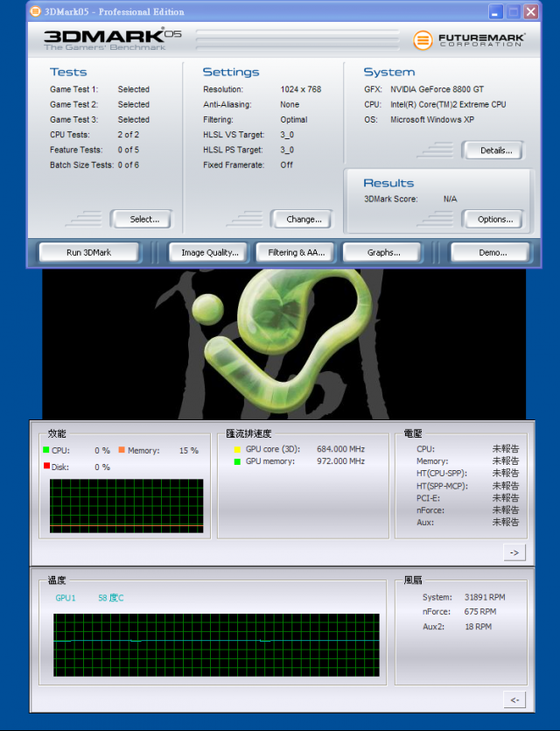
Task: Click the GPU1 temperature label
Action: (66, 598)
